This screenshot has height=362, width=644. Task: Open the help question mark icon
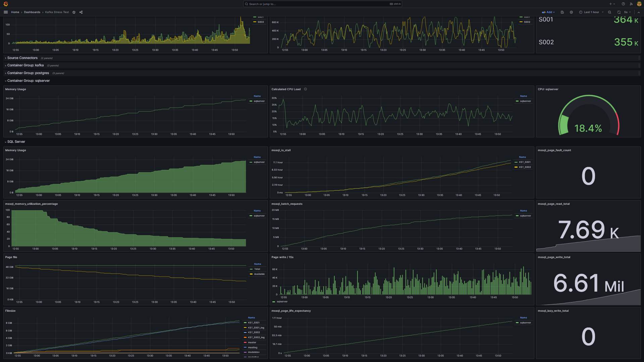coord(623,4)
